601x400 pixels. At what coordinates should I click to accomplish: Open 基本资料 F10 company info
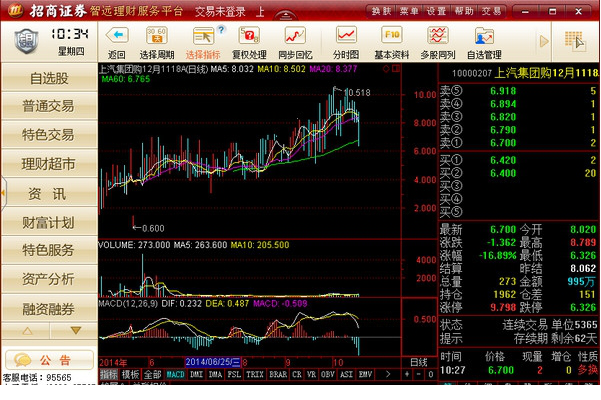392,35
